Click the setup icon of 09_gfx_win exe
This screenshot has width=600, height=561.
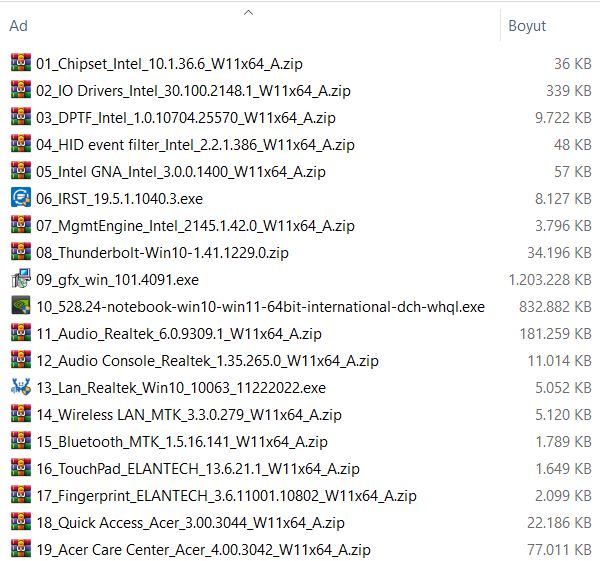tap(21, 279)
